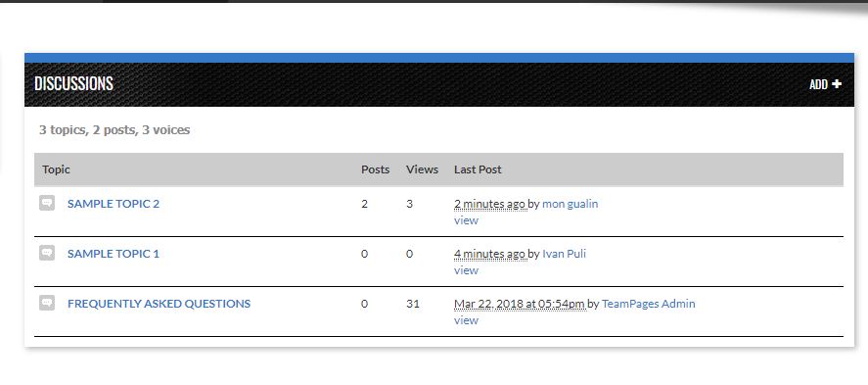The image size is (868, 385).
Task: Click the Last Post column header
Action: pyautogui.click(x=478, y=169)
